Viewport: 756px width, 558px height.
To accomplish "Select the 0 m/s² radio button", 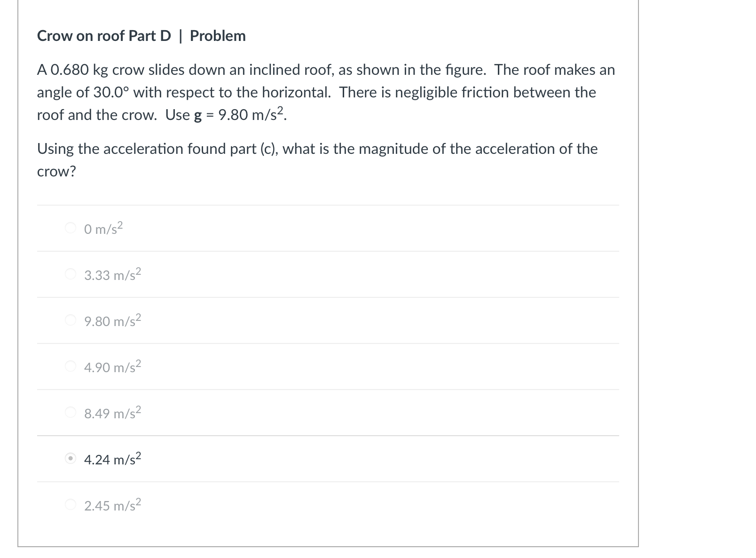I will pyautogui.click(x=70, y=228).
